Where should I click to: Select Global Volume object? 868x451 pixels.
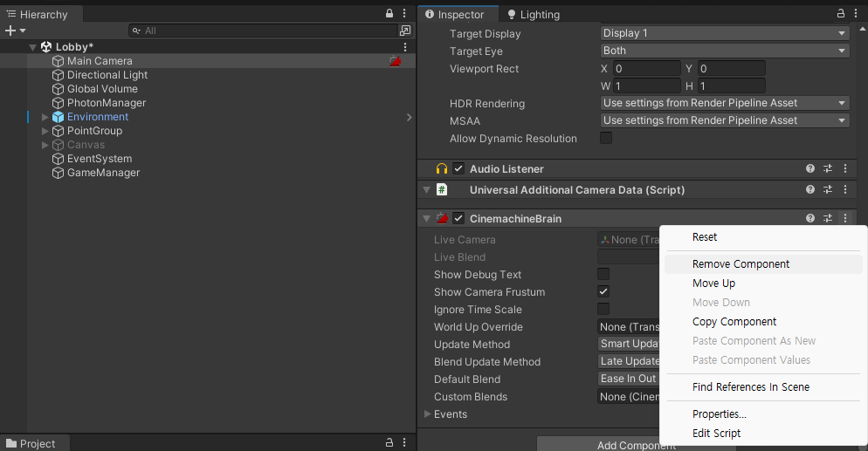coord(102,89)
